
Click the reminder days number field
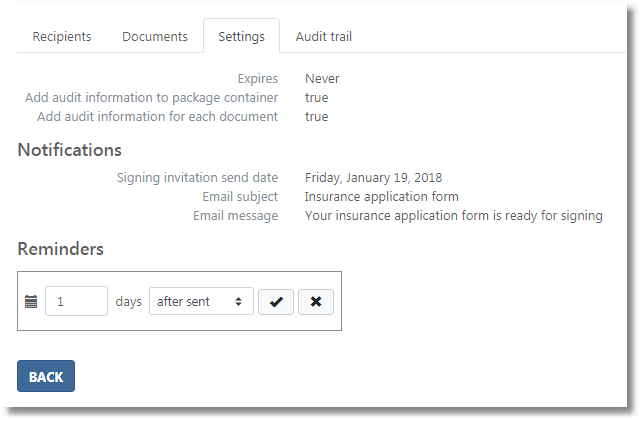point(77,302)
